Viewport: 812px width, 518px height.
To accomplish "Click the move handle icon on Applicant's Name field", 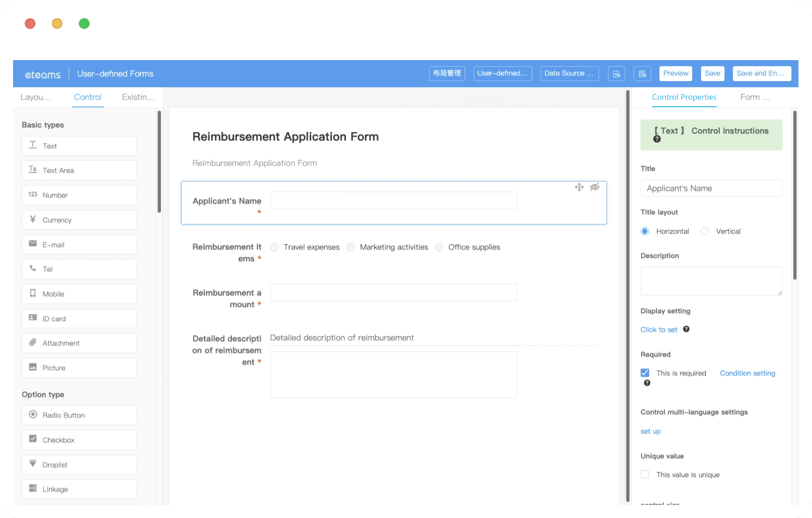I will pyautogui.click(x=579, y=187).
